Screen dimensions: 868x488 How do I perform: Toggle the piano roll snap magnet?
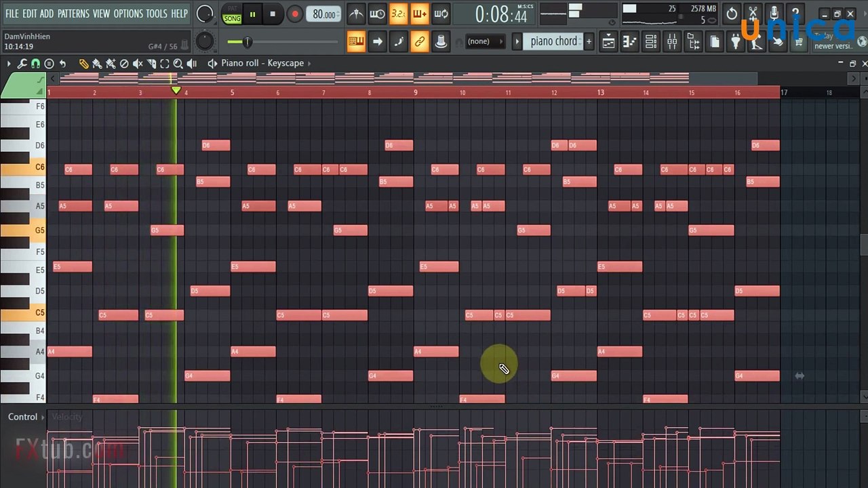coord(35,63)
